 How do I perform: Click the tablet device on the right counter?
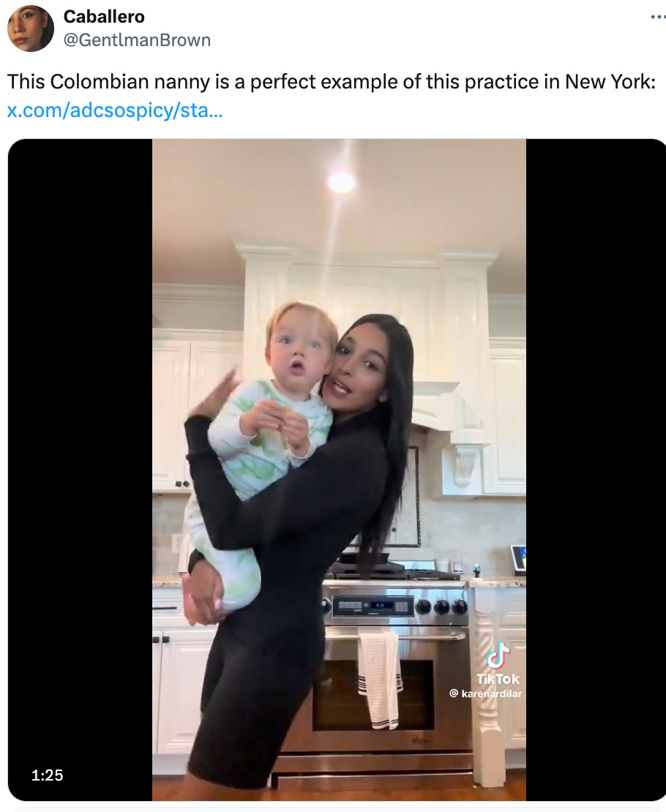click(x=517, y=560)
